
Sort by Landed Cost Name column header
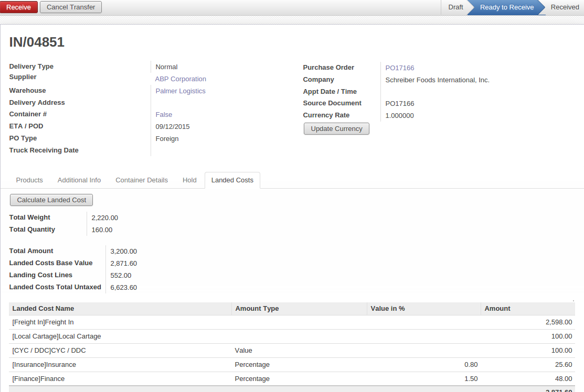coord(120,309)
